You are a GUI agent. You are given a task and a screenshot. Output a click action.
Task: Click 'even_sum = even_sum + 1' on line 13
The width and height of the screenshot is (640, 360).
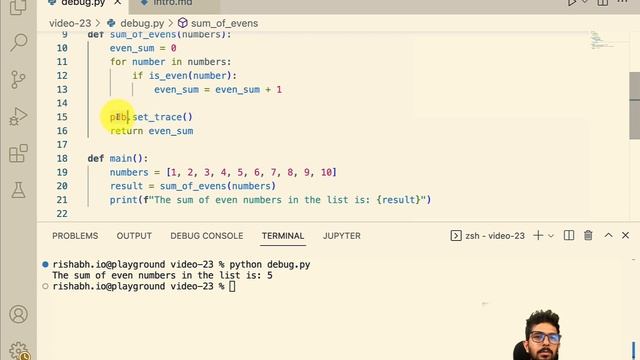[218, 90]
